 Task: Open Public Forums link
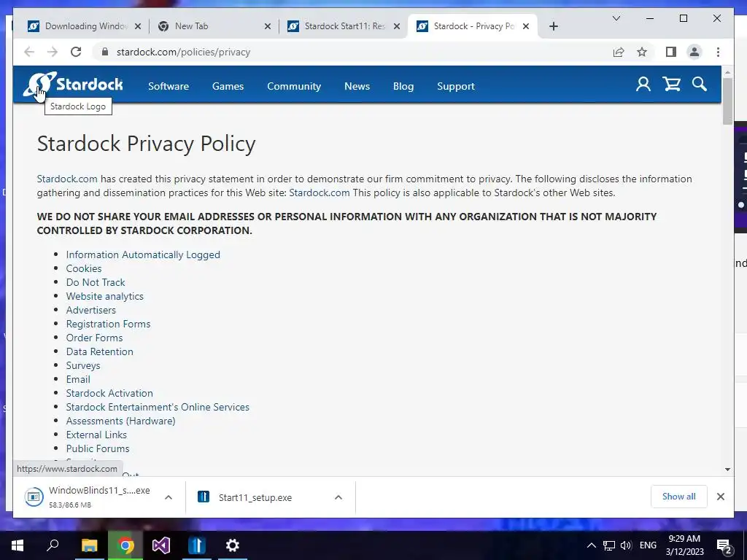pos(98,448)
